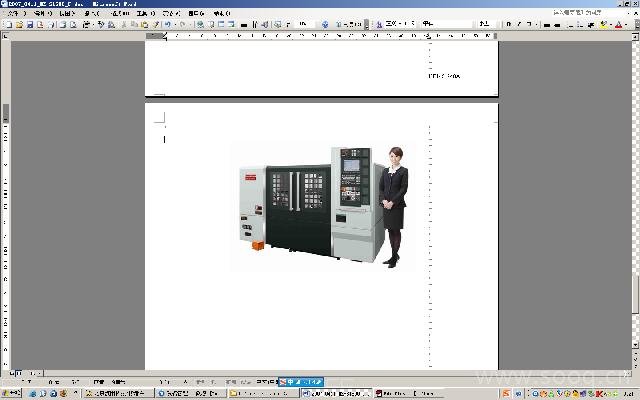Click the vertical scrollbar down arrow
This screenshot has height=400, width=640.
635,345
